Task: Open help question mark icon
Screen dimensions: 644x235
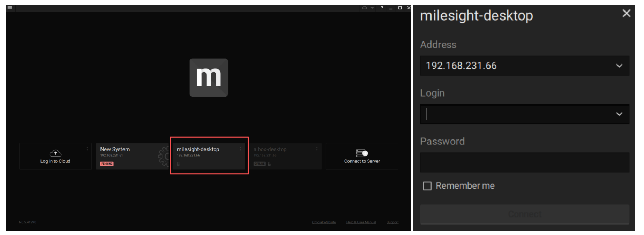Action: click(x=382, y=8)
